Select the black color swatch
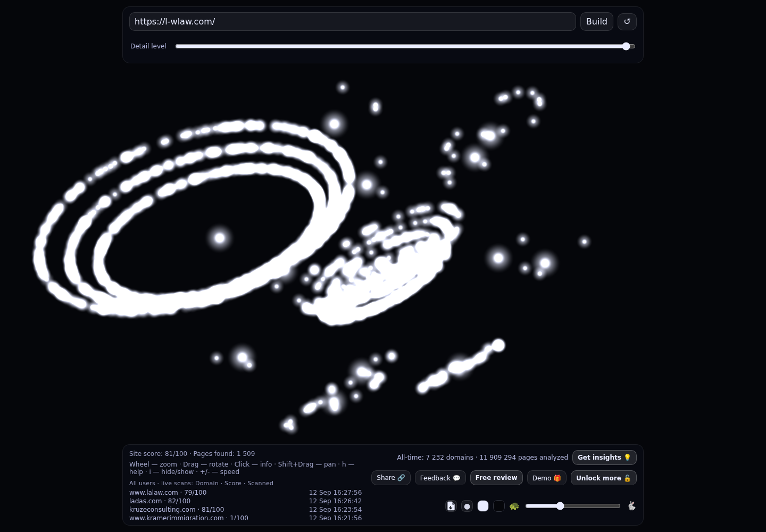 (499, 506)
